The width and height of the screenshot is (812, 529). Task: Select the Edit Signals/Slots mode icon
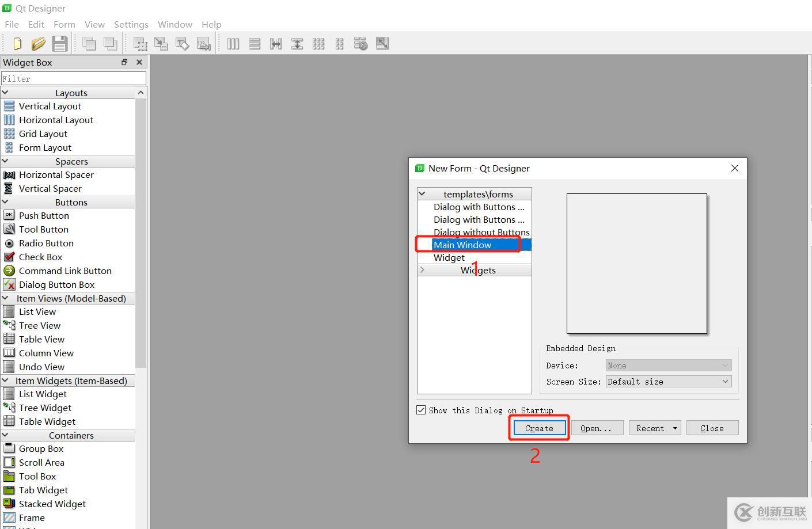click(x=161, y=44)
